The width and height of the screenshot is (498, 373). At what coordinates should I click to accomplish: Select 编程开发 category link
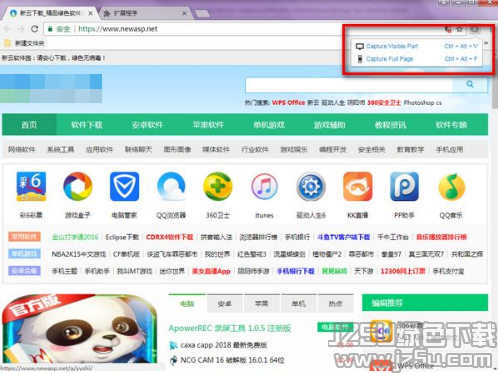click(x=333, y=150)
